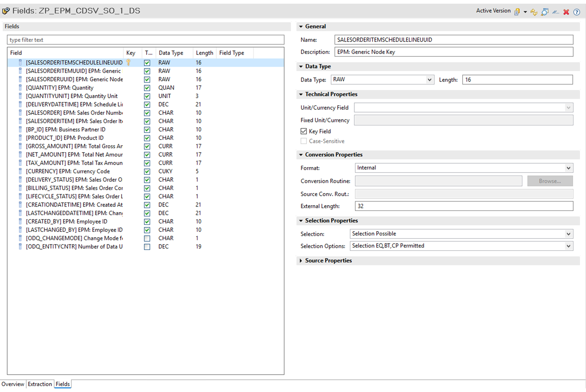This screenshot has width=586, height=392.
Task: Open the Selection dropdown showing Selection Possible
Action: [568, 234]
